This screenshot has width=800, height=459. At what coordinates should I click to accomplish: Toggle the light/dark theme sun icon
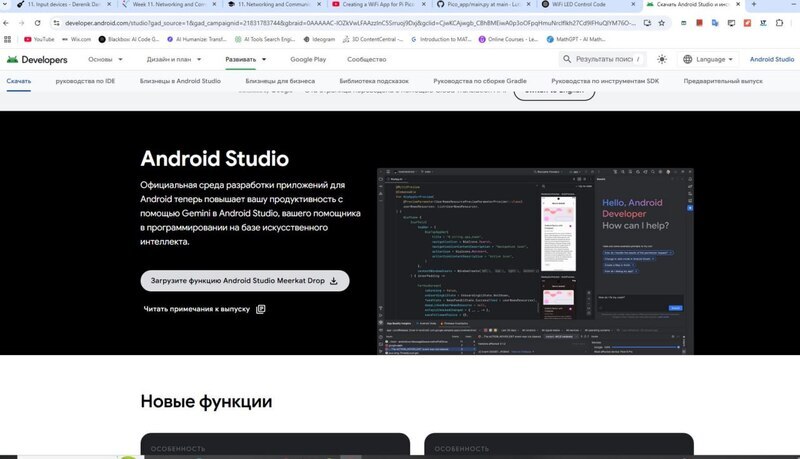point(662,59)
